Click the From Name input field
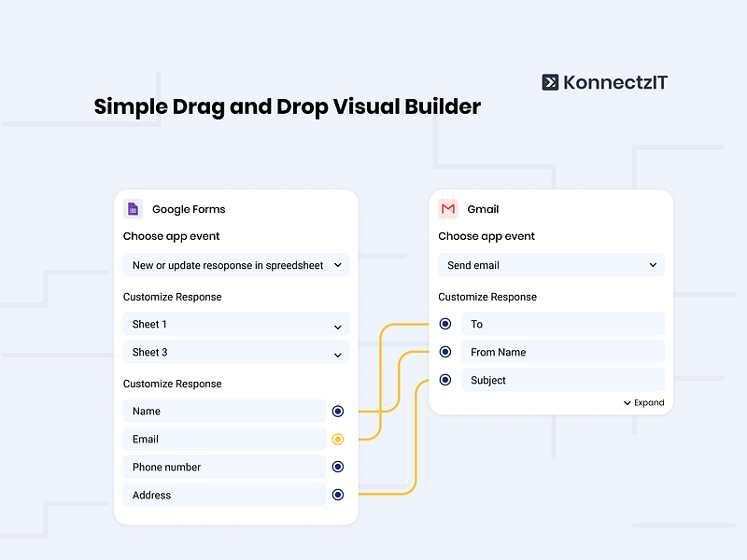Screen dimensions: 747x560 (x=563, y=352)
